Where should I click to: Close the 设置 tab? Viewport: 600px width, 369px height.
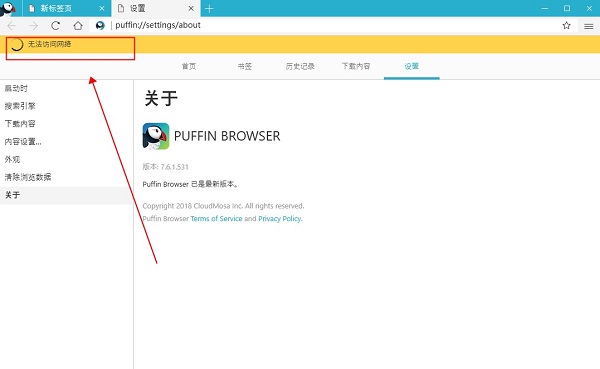191,8
